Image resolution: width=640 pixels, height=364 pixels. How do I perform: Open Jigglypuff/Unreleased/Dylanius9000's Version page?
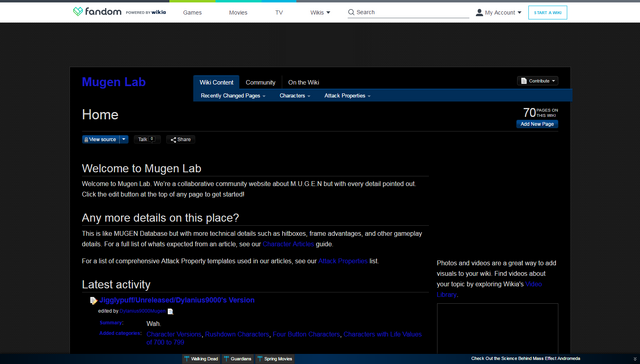point(177,300)
